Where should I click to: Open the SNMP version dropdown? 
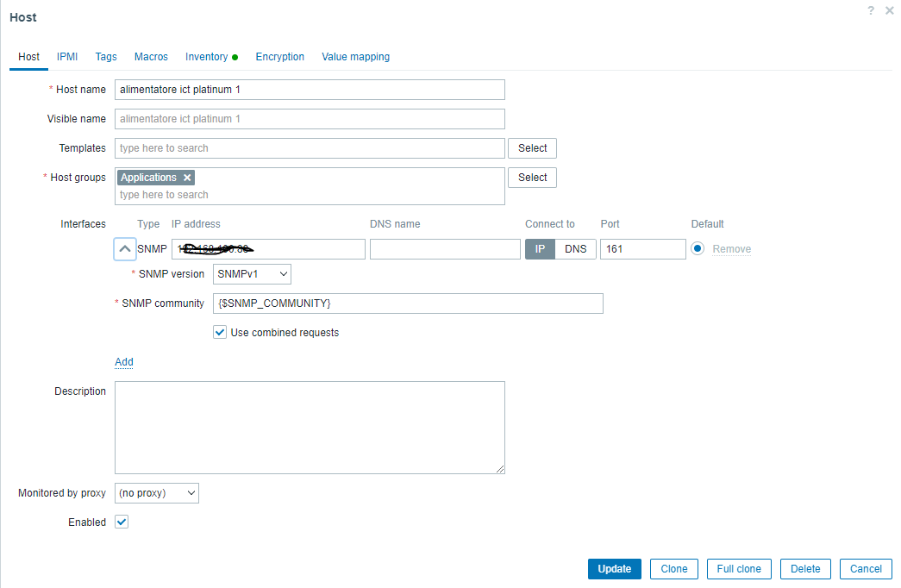(x=252, y=274)
